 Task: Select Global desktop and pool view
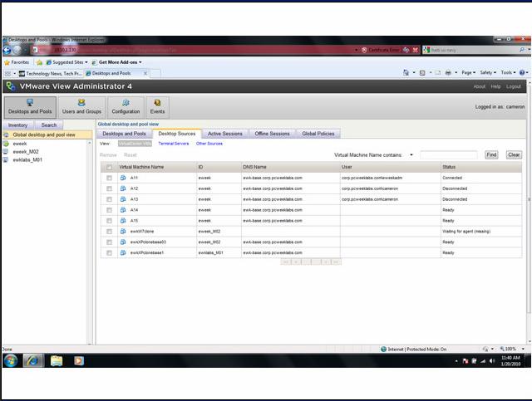(47, 134)
